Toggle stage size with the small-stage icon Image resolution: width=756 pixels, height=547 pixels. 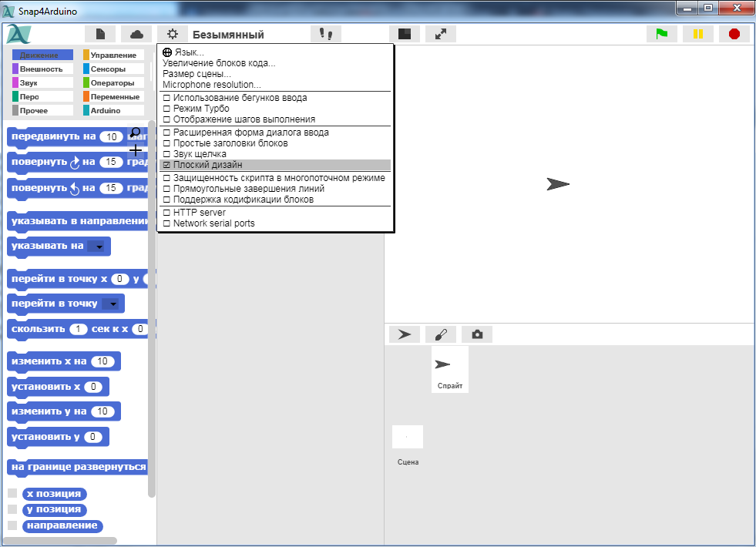coord(405,34)
